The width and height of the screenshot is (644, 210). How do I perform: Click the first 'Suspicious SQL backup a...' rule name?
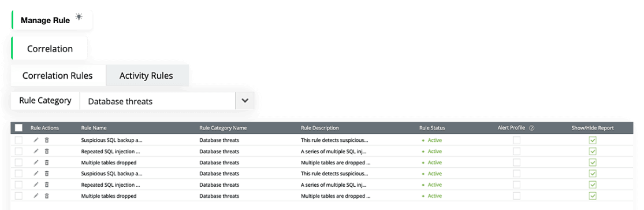coord(111,141)
